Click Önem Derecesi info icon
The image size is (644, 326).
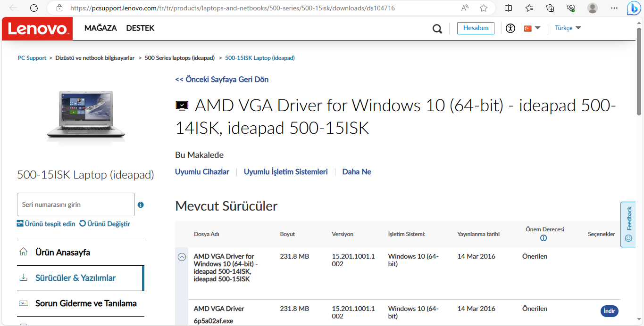pyautogui.click(x=544, y=238)
